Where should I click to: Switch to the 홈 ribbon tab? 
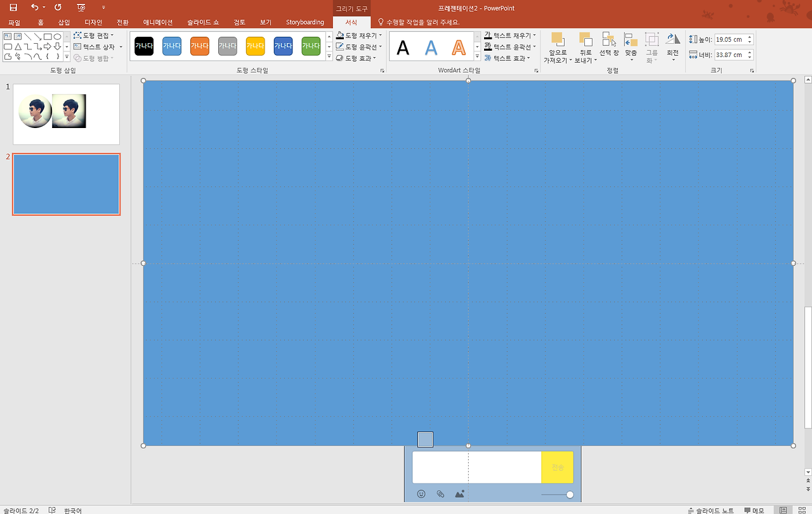pos(41,22)
